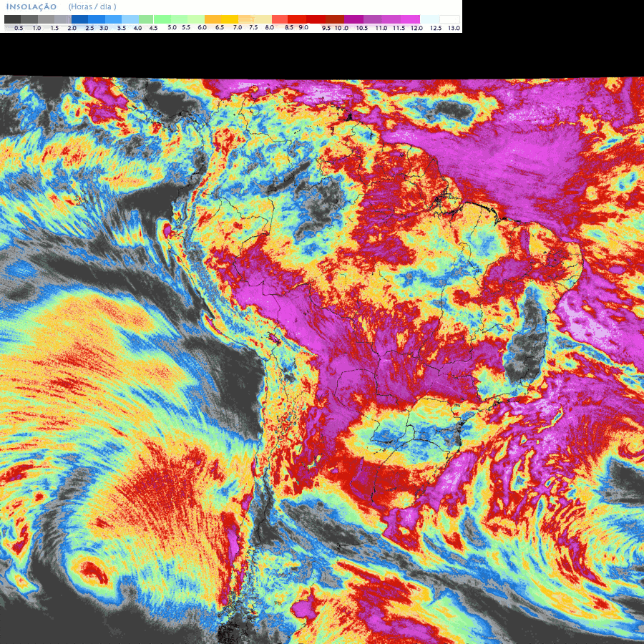644x644 pixels.
Task: Click legend value '2.0'
Action: pos(72,28)
